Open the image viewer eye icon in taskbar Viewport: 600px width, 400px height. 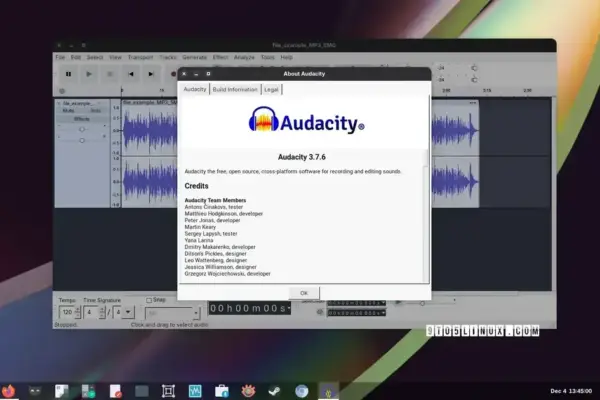click(248, 391)
